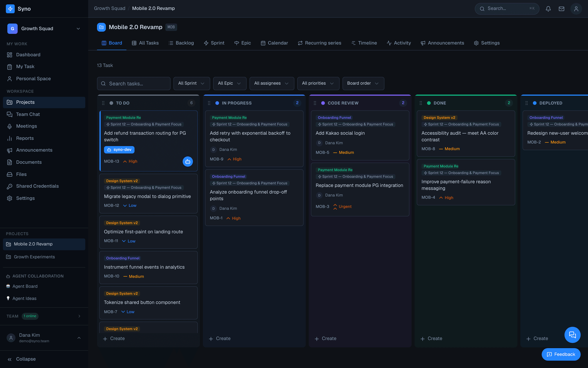Expand the Dana Kim account menu
The height and width of the screenshot is (368, 588).
click(x=44, y=338)
